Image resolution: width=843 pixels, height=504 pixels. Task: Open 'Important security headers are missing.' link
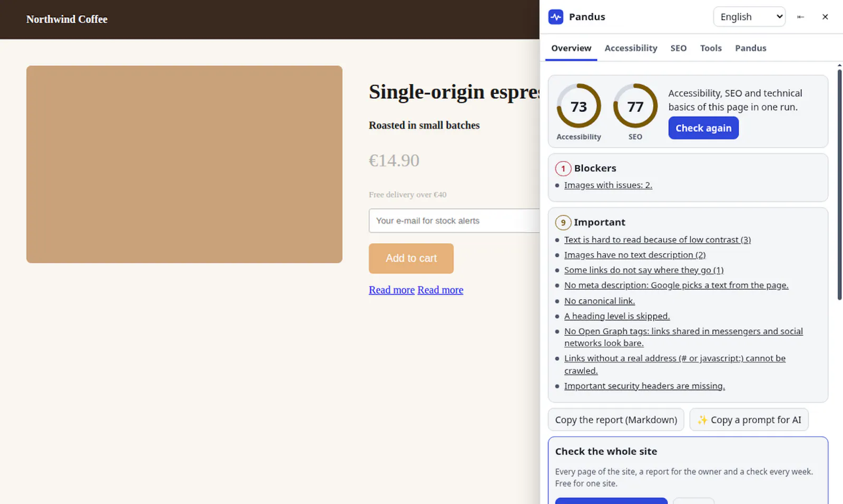644,386
